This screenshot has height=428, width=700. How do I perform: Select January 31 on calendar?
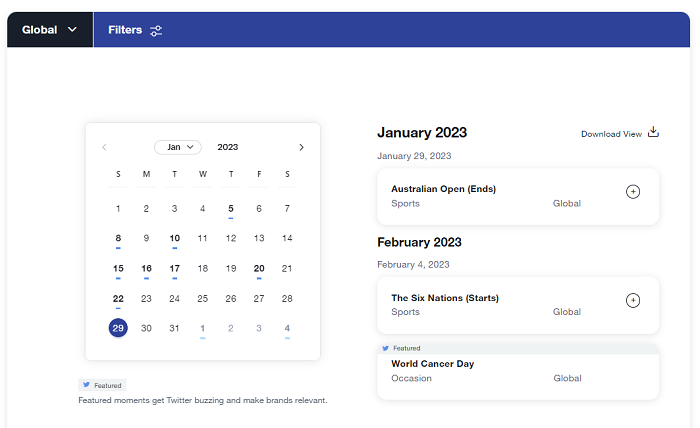click(x=175, y=328)
